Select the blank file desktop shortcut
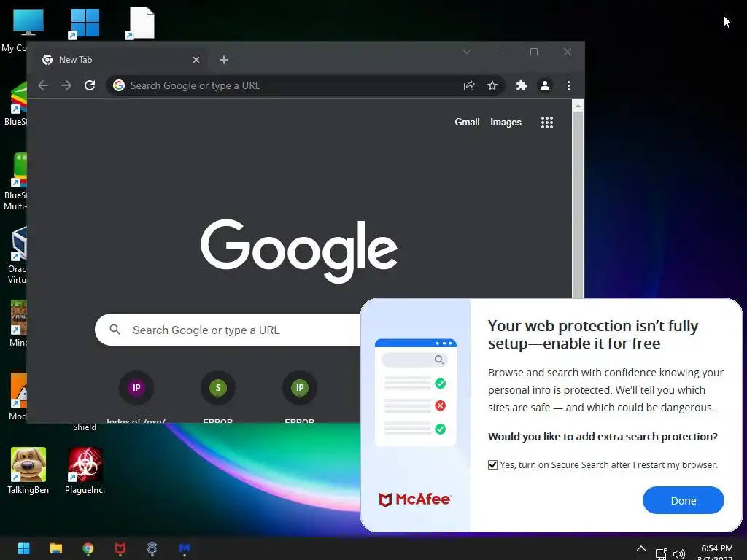 pos(141,23)
